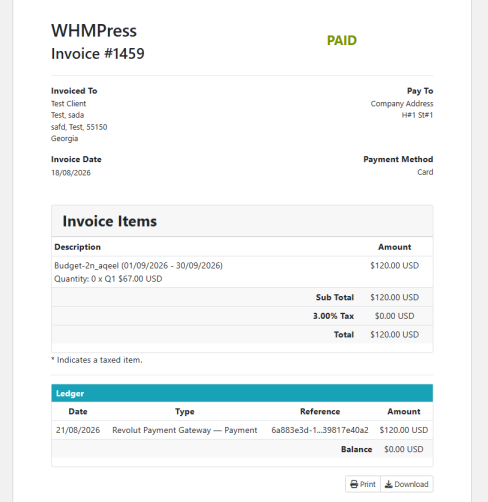This screenshot has width=488, height=502.
Task: Click the Invoiced To label
Action: pos(74,91)
